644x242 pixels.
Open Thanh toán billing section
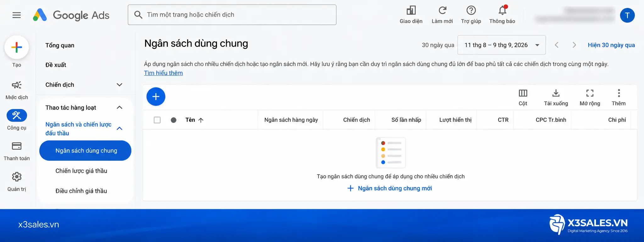point(17,151)
